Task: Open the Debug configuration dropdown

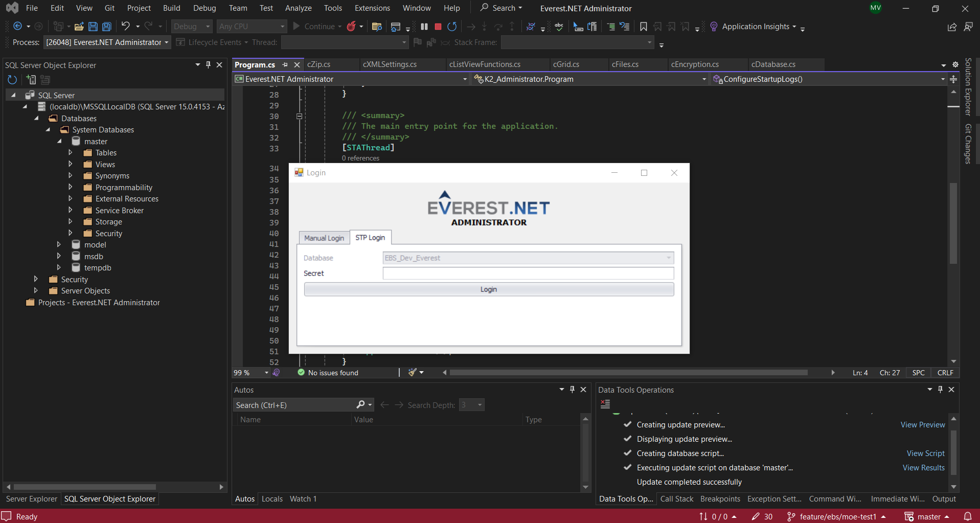Action: pyautogui.click(x=192, y=27)
